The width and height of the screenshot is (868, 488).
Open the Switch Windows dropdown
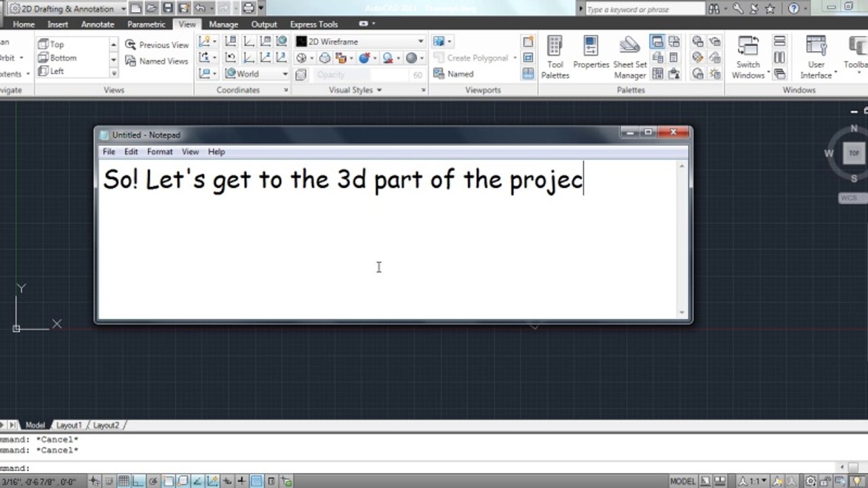[x=748, y=58]
